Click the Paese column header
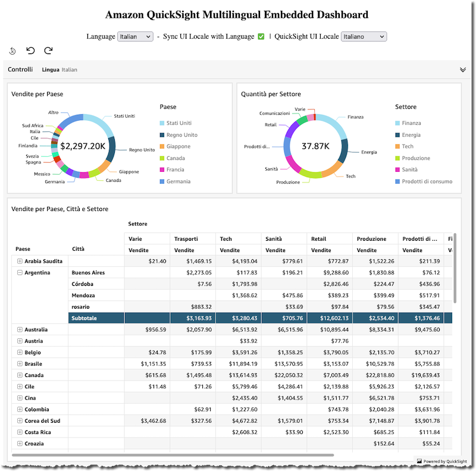This screenshot has width=476, height=472. (x=23, y=248)
